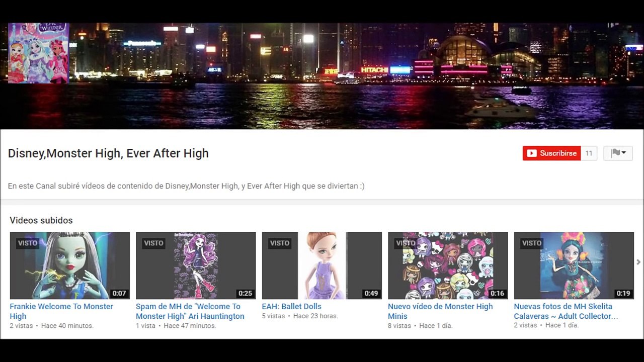Click the VISTO badge on the Monster High Minis video
This screenshot has height=362, width=644.
point(406,243)
